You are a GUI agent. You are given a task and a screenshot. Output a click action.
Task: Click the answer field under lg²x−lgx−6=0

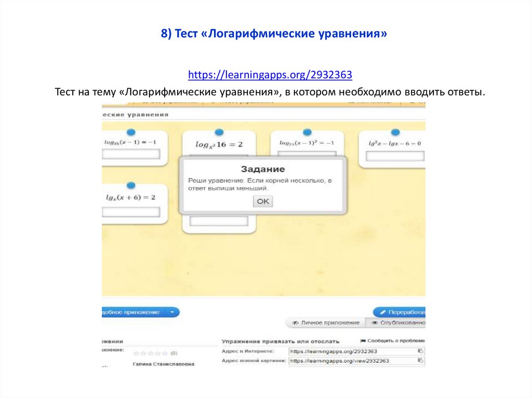tap(395, 156)
